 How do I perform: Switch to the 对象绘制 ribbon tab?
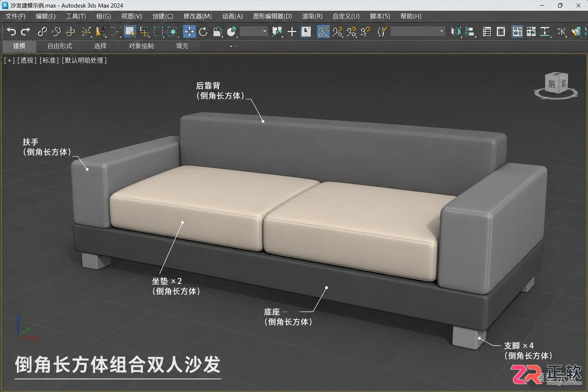[141, 46]
